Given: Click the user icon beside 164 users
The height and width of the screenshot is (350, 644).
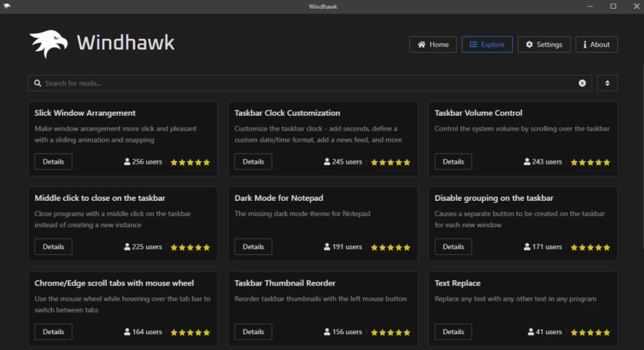Looking at the screenshot, I should point(127,332).
